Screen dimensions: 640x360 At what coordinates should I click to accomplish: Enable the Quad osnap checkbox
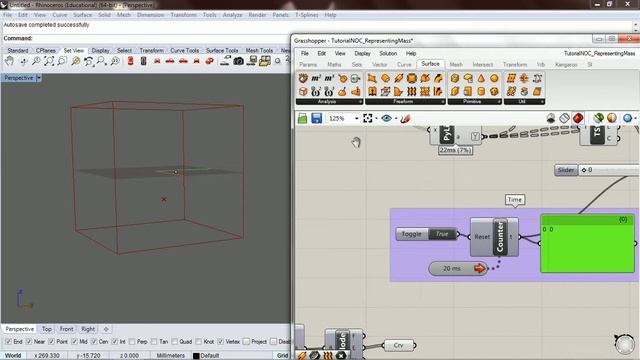coord(175,342)
